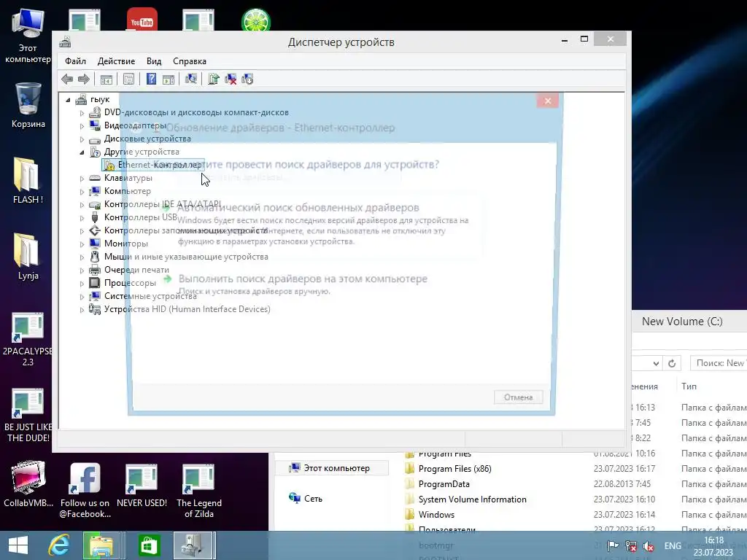Image resolution: width=747 pixels, height=560 pixels.
Task: Select the Lynja folder on desktop
Action: click(28, 256)
